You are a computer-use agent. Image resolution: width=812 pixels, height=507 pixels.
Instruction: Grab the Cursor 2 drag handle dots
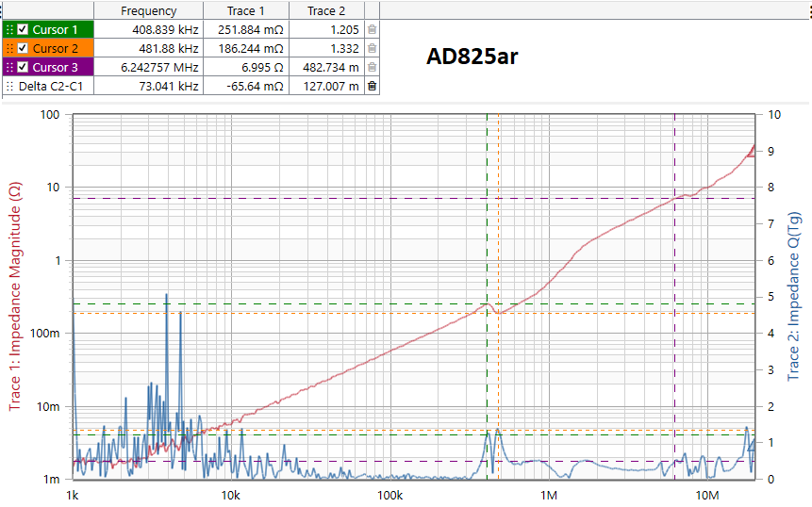[x=9, y=48]
